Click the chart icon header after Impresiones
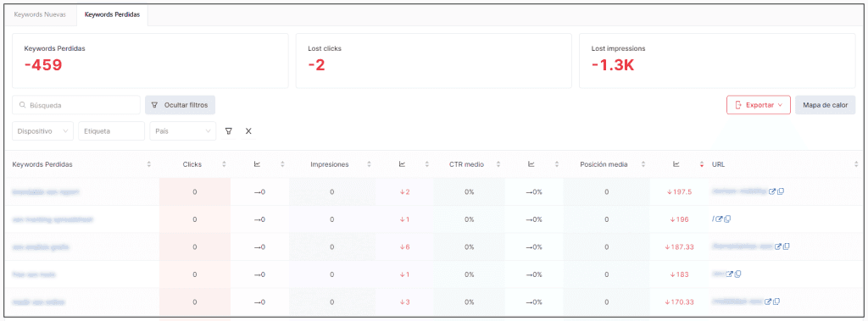This screenshot has width=868, height=321. coord(403,163)
